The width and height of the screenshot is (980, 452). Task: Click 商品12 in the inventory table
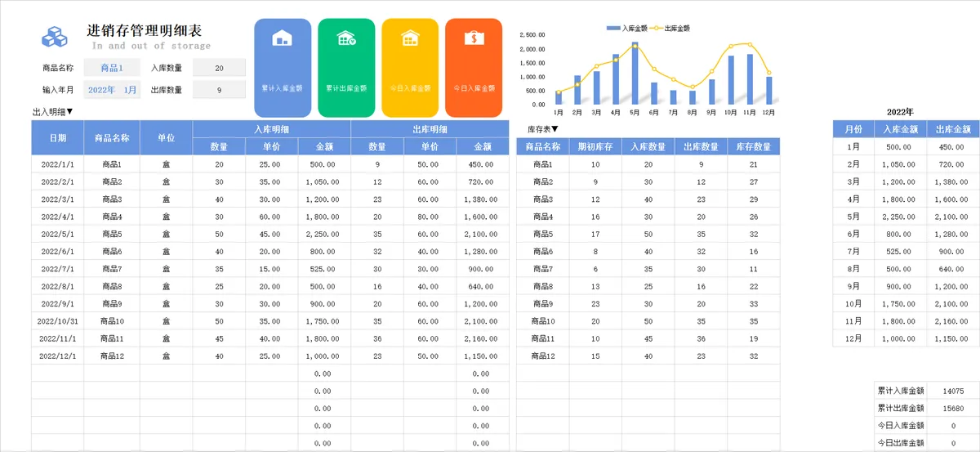544,356
